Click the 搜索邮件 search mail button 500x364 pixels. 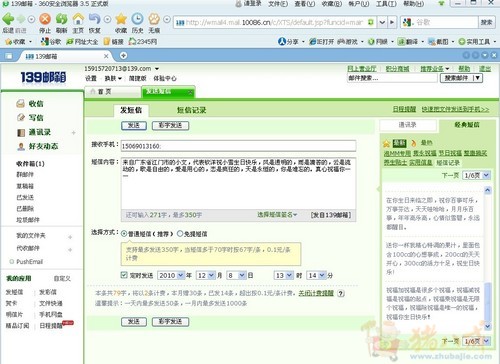coord(461,78)
